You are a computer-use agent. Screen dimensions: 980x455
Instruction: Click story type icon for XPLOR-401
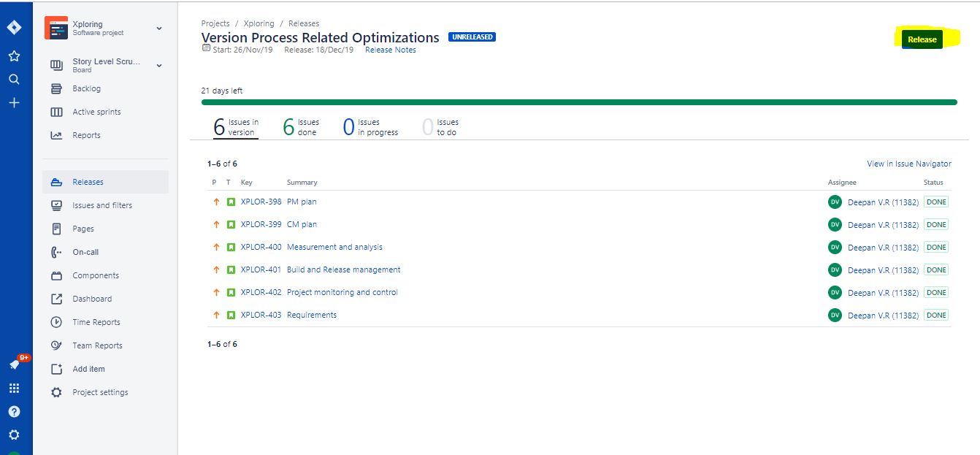(x=231, y=270)
